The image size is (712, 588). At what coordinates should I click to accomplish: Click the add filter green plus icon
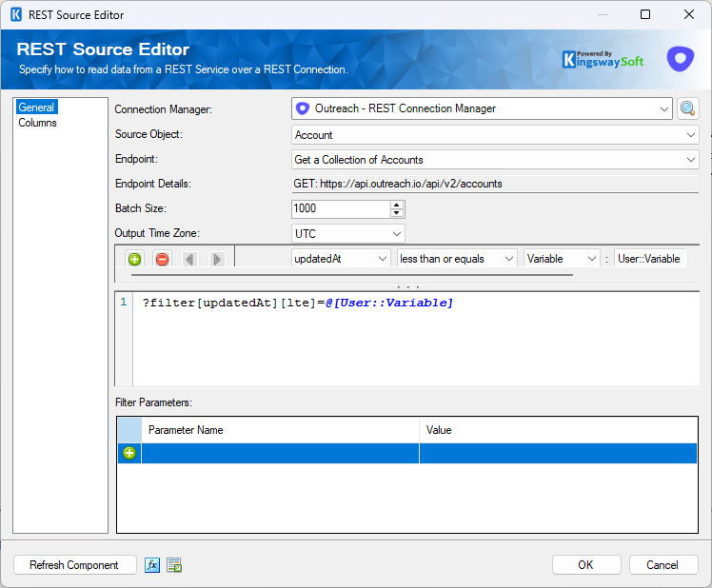click(134, 259)
